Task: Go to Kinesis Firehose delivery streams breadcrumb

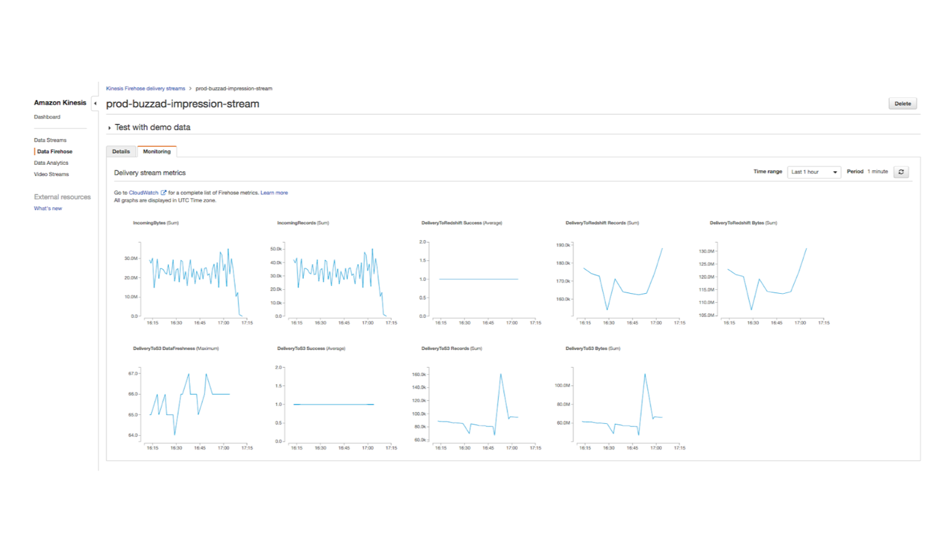Action: click(145, 88)
